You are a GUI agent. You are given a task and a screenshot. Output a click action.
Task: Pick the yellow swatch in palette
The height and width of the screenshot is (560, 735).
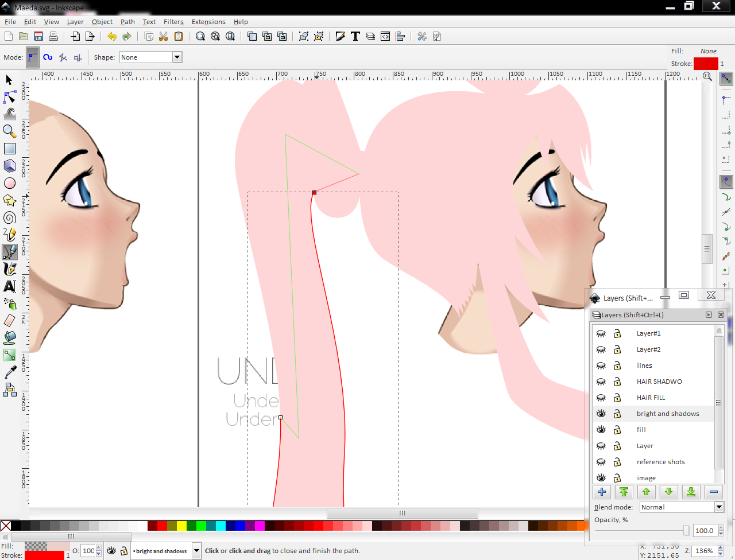[x=181, y=526]
